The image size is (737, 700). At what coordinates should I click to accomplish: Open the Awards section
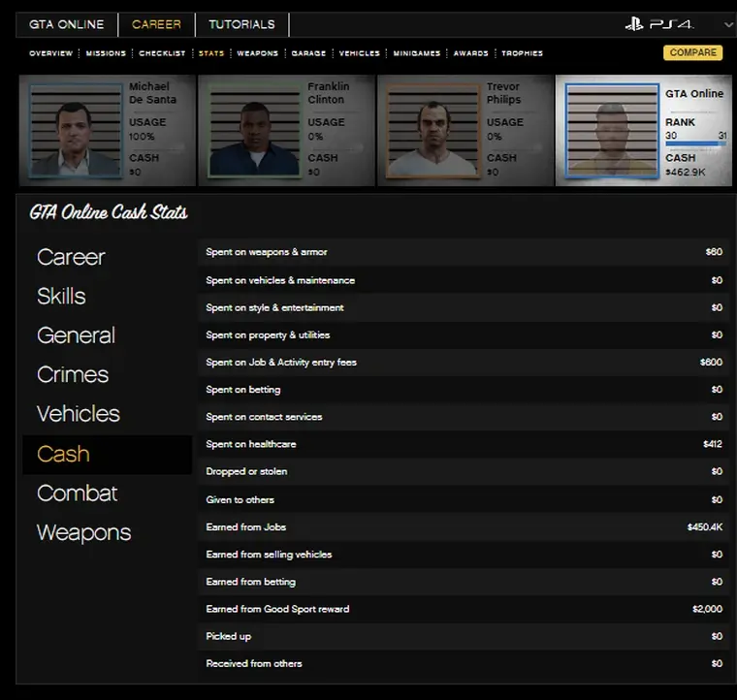[x=471, y=53]
